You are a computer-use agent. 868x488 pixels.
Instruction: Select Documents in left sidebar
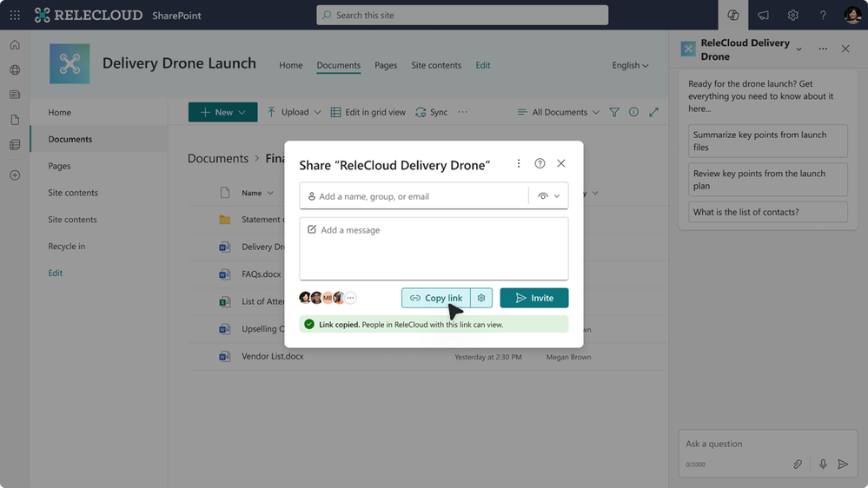[99, 139]
